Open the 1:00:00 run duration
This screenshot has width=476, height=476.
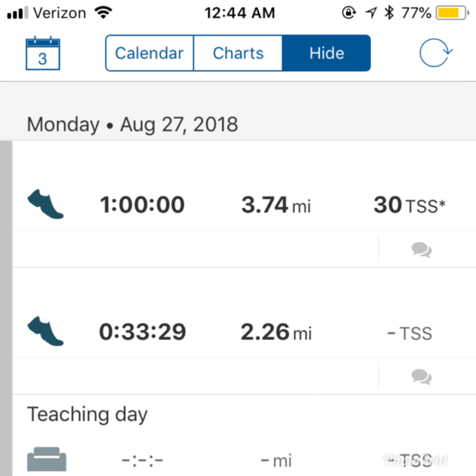142,205
